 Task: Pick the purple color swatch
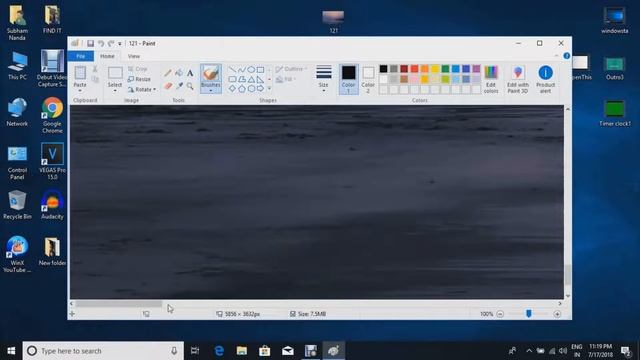click(476, 69)
